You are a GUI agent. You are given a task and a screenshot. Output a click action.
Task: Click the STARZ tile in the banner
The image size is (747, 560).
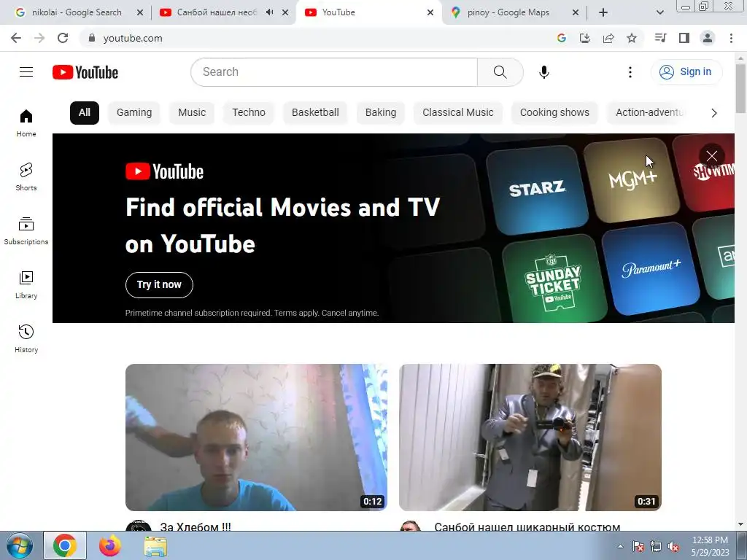pos(537,190)
